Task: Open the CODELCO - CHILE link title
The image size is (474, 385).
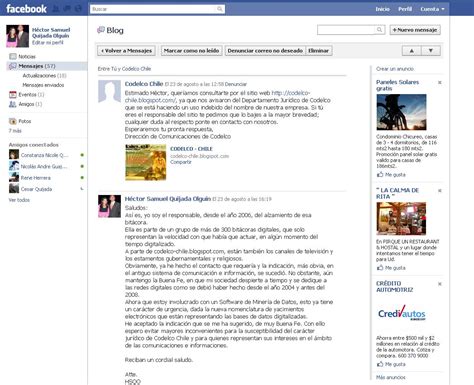Action: click(x=191, y=149)
